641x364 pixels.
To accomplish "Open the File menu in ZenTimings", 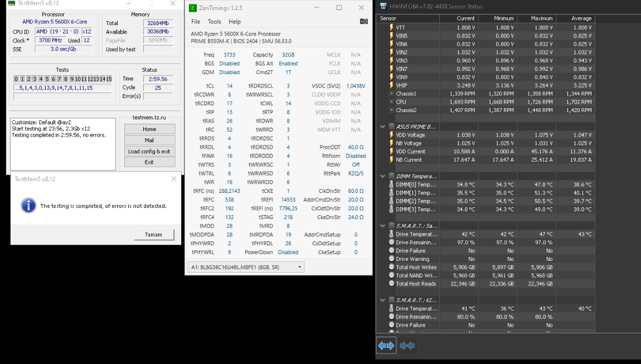I will click(196, 22).
